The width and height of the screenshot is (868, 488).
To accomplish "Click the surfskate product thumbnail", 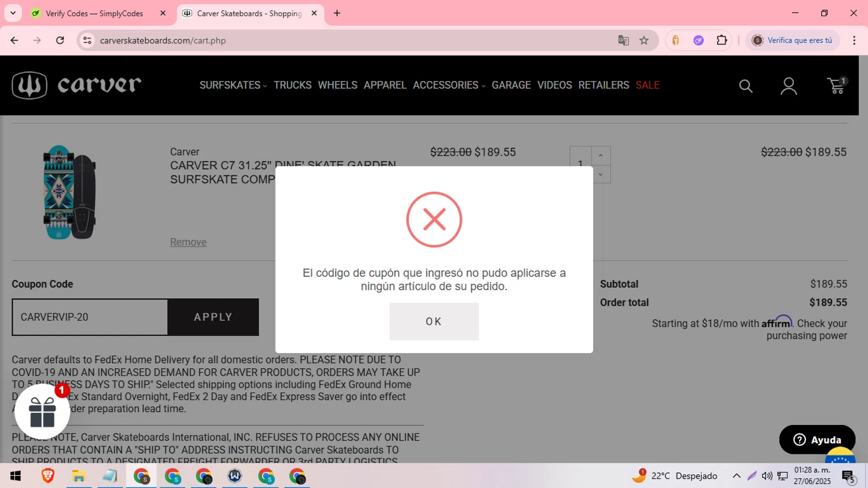I will coord(69,192).
